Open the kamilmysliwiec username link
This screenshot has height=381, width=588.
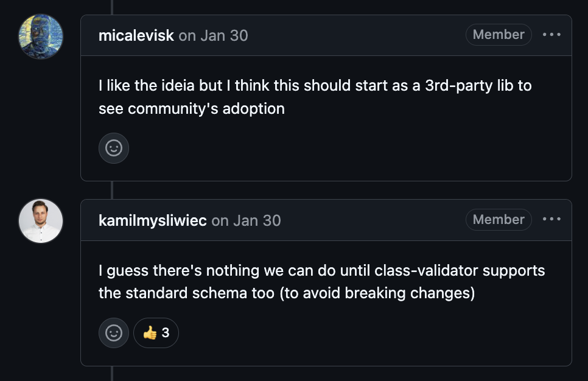point(153,220)
